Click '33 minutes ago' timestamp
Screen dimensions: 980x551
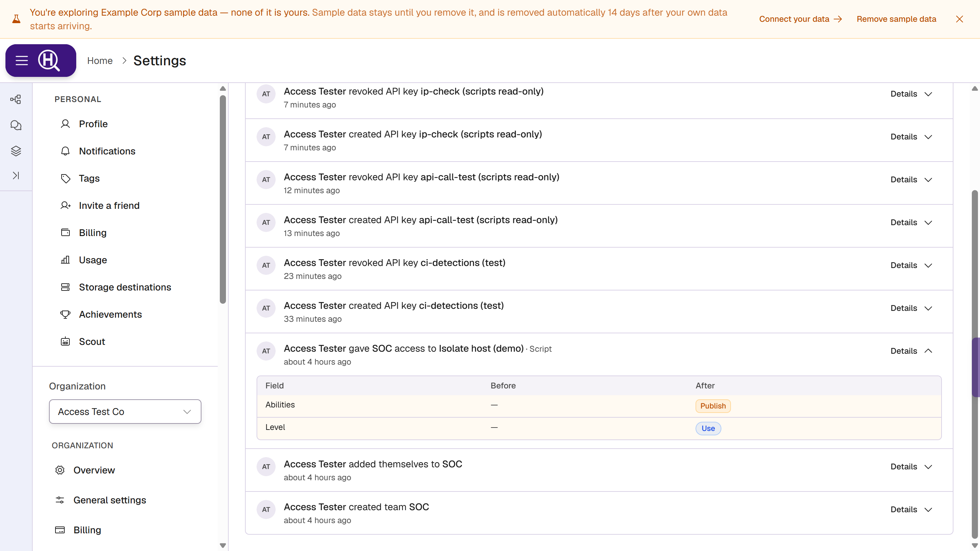(x=312, y=319)
